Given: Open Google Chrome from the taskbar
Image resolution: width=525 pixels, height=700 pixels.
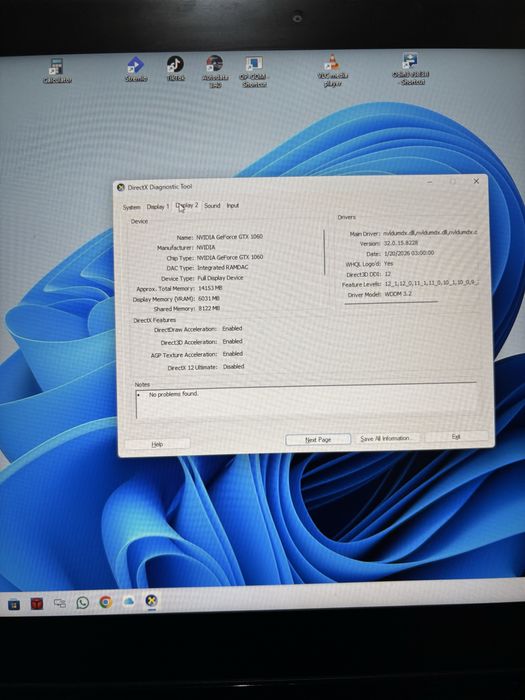Looking at the screenshot, I should click(x=106, y=602).
